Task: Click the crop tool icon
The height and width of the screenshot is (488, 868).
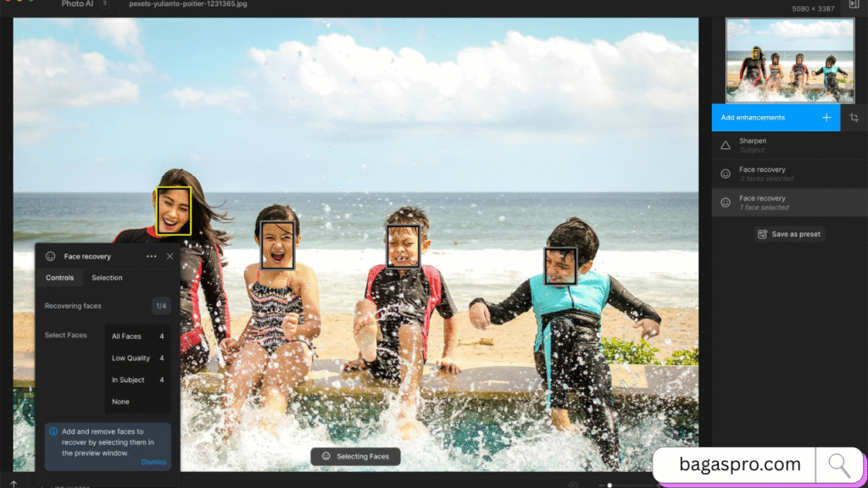Action: coord(854,118)
